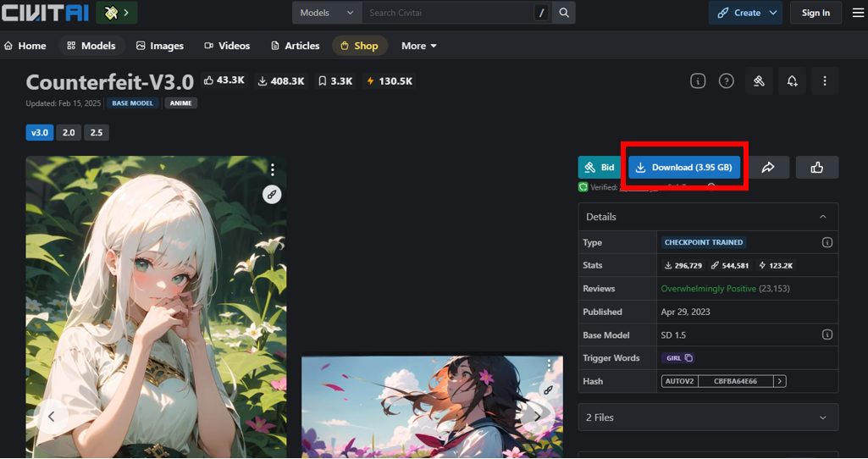Viewport: 868px width, 459px height.
Task: Open the white-haired girl preview image
Action: coord(156,307)
